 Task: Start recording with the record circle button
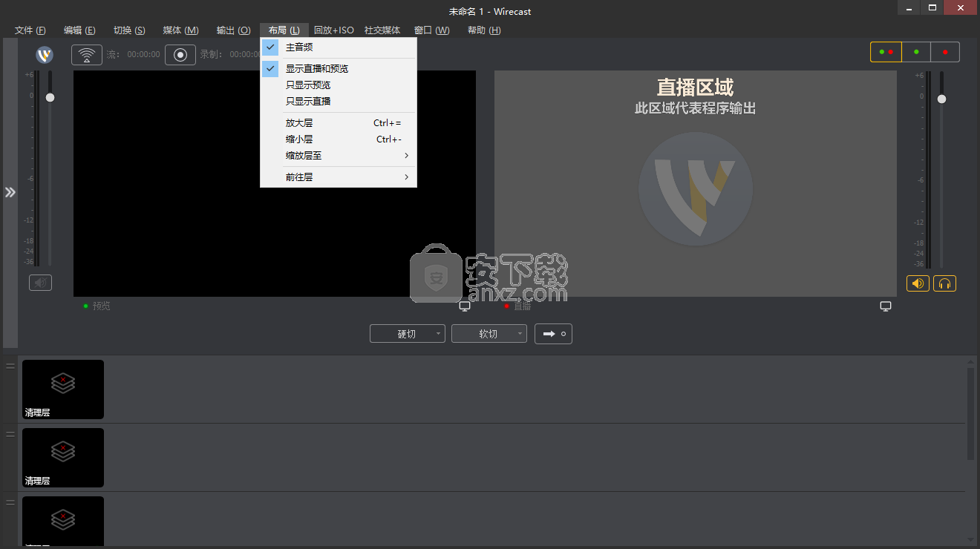(180, 55)
